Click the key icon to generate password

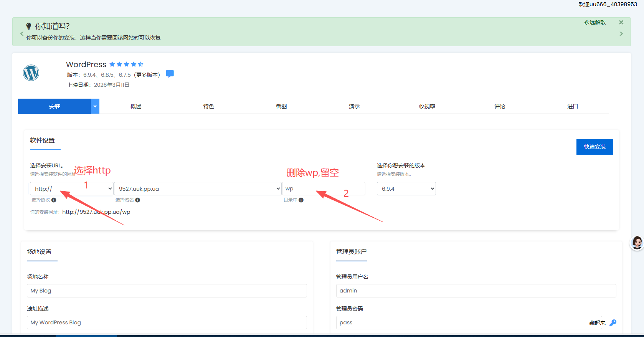click(613, 323)
